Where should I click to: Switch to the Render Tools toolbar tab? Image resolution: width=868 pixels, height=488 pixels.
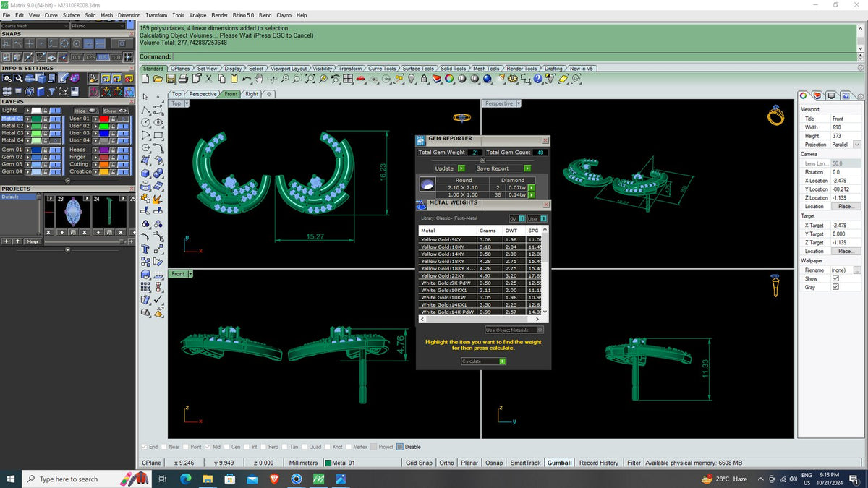521,69
